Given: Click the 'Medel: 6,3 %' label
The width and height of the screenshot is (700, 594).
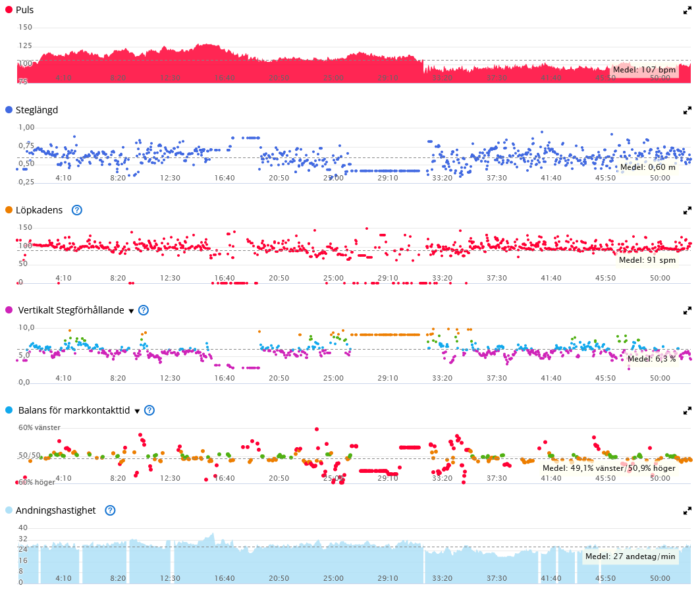Looking at the screenshot, I should coord(652,358).
